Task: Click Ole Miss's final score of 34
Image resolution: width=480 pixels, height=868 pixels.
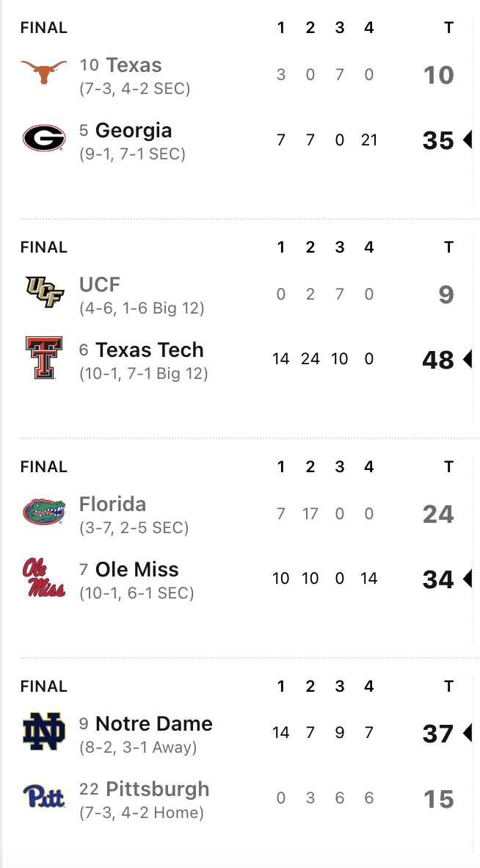Action: coord(438,579)
